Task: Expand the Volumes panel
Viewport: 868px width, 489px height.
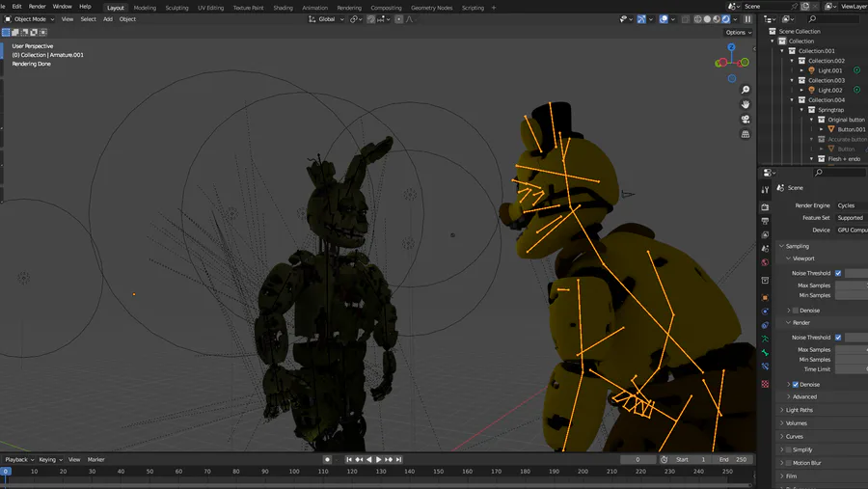Action: (794, 423)
